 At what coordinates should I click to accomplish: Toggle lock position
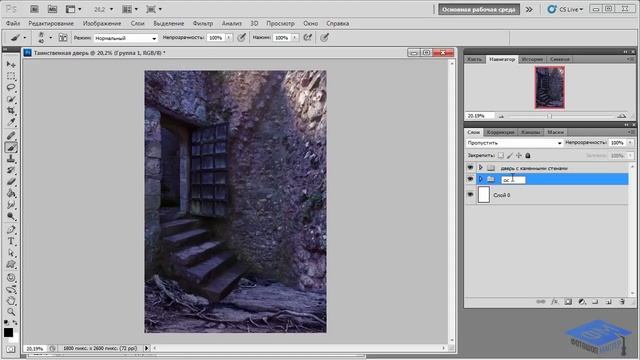click(x=518, y=156)
